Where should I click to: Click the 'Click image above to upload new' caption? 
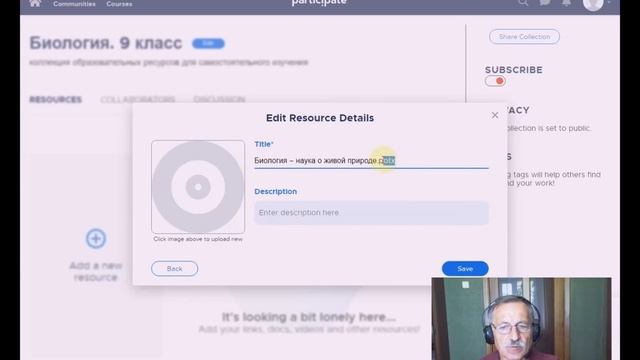click(198, 239)
